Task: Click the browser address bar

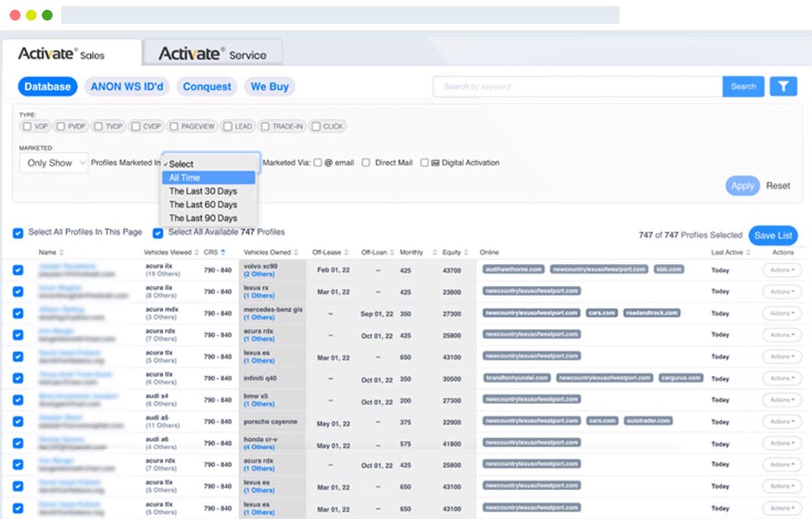Action: pos(340,15)
